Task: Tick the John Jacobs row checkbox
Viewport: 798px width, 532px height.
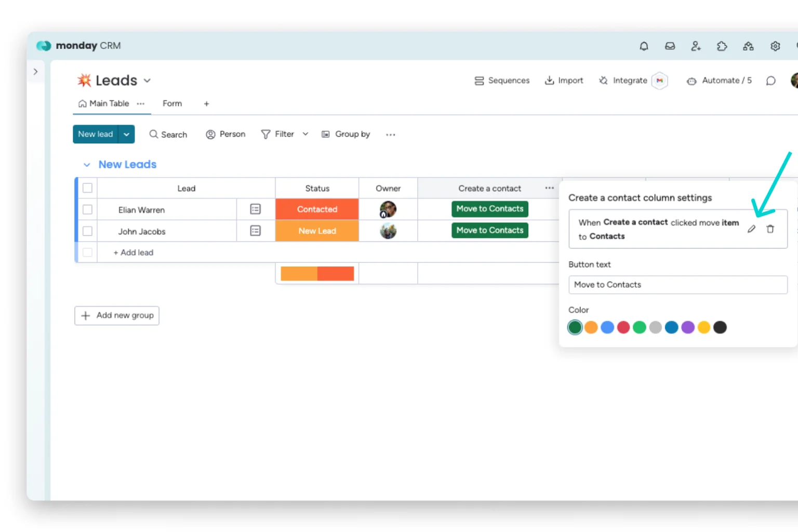Action: (87, 231)
